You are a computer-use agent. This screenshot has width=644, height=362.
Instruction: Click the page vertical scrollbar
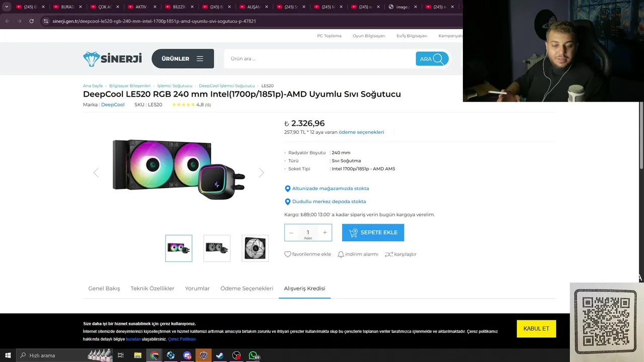[x=641, y=136]
